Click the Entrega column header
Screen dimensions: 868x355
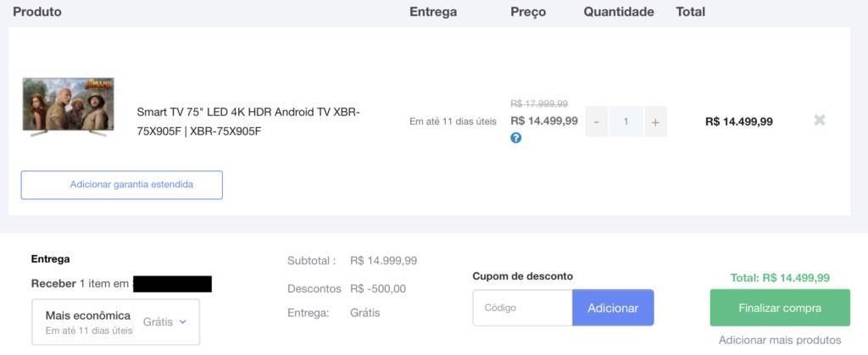433,12
